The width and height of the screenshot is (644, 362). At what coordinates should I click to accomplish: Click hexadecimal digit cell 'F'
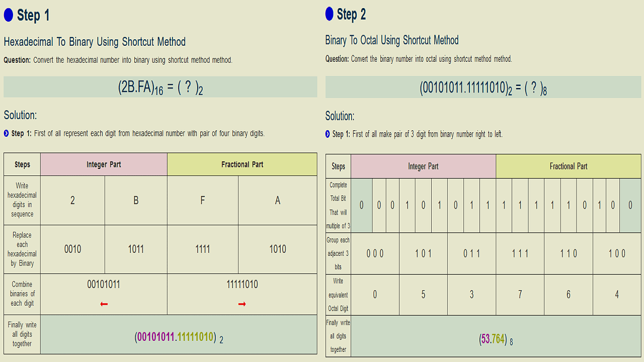[x=202, y=200]
